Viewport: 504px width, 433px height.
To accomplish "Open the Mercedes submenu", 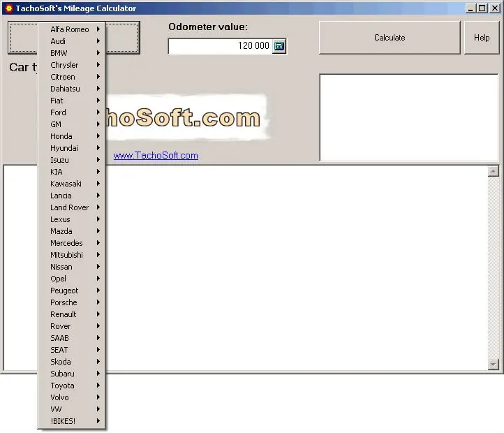I will tap(66, 243).
